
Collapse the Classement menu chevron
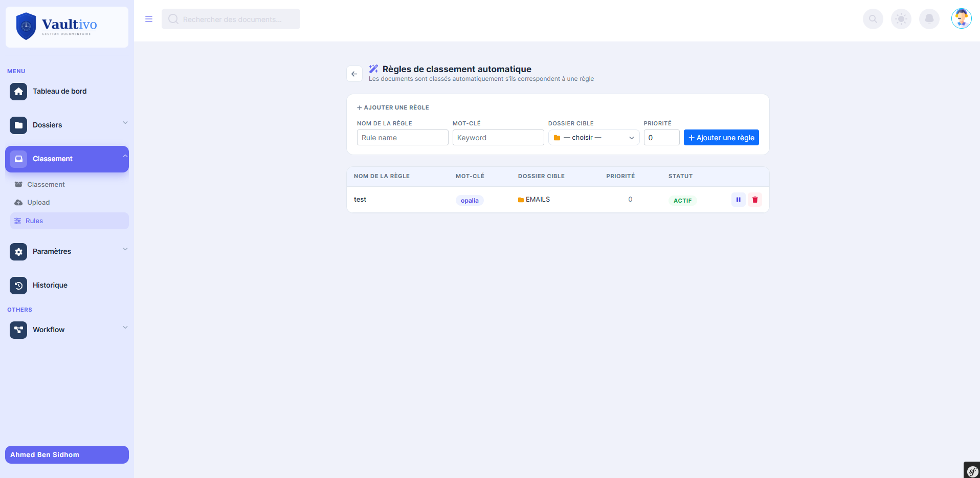point(125,156)
